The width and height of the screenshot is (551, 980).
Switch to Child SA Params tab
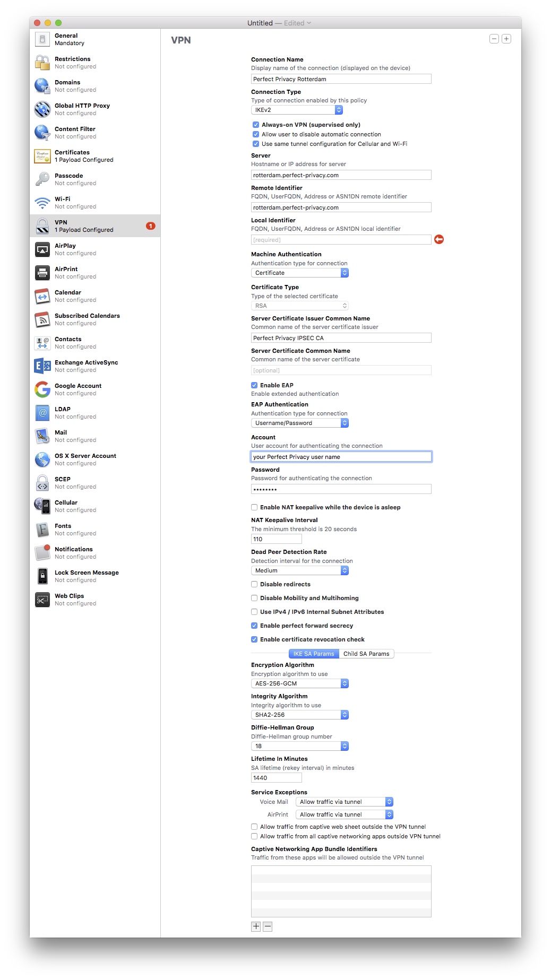click(366, 654)
